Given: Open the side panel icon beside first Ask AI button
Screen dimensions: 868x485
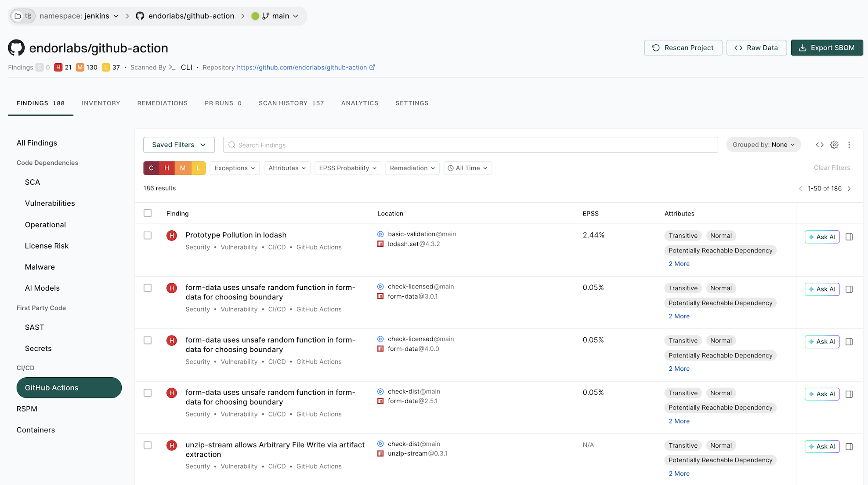Looking at the screenshot, I should [x=849, y=237].
